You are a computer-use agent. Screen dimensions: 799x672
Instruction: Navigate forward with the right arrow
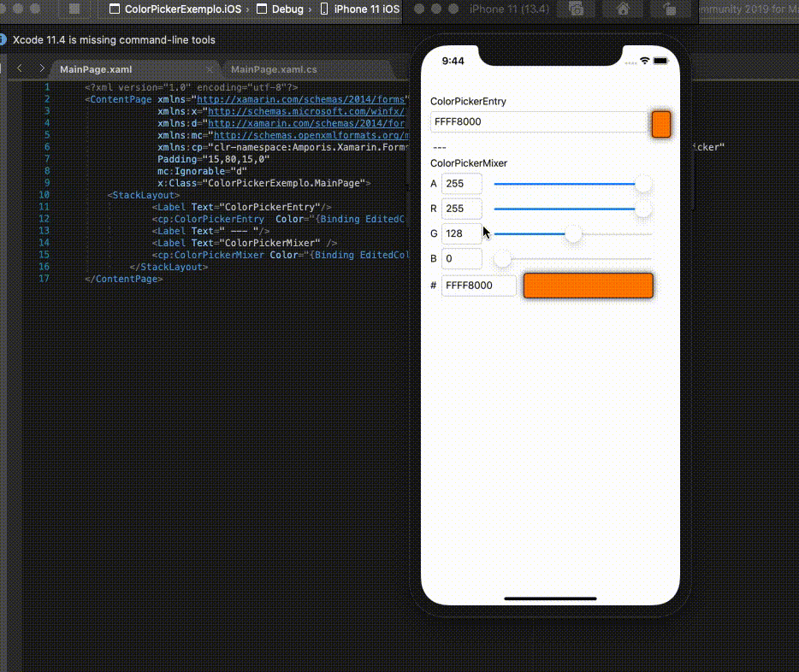click(42, 68)
